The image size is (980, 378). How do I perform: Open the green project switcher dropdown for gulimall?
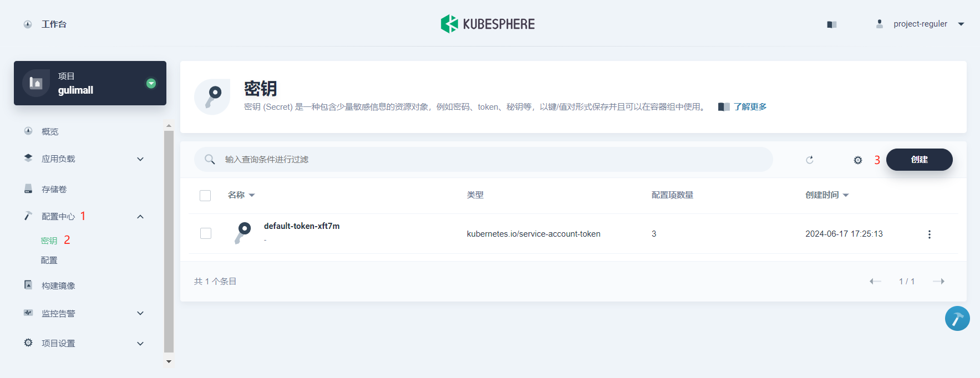click(151, 83)
